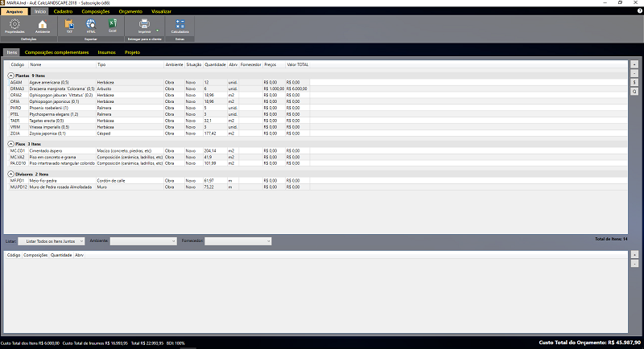Viewport: 644px width, 349px height.
Task: Select the Projeto tab
Action: pos(132,52)
